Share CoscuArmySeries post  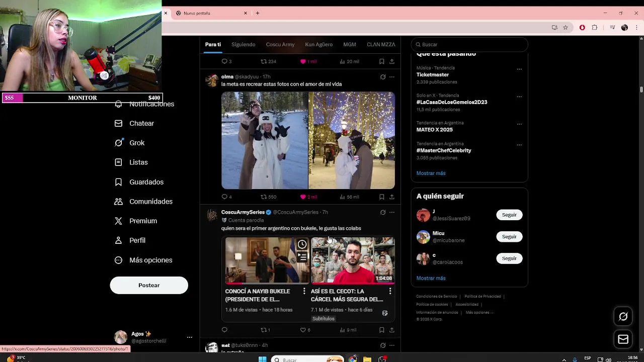pos(391,330)
